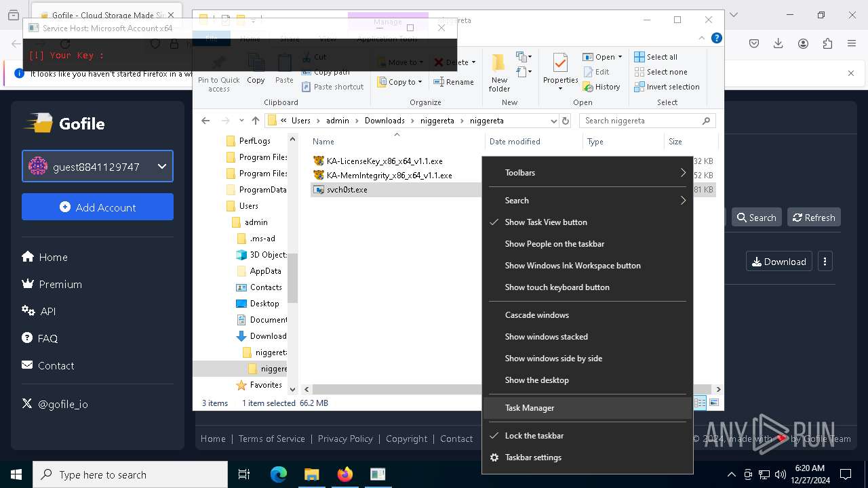The height and width of the screenshot is (488, 868).
Task: Open the Premium link in the Gofile sidebar
Action: (x=52, y=285)
